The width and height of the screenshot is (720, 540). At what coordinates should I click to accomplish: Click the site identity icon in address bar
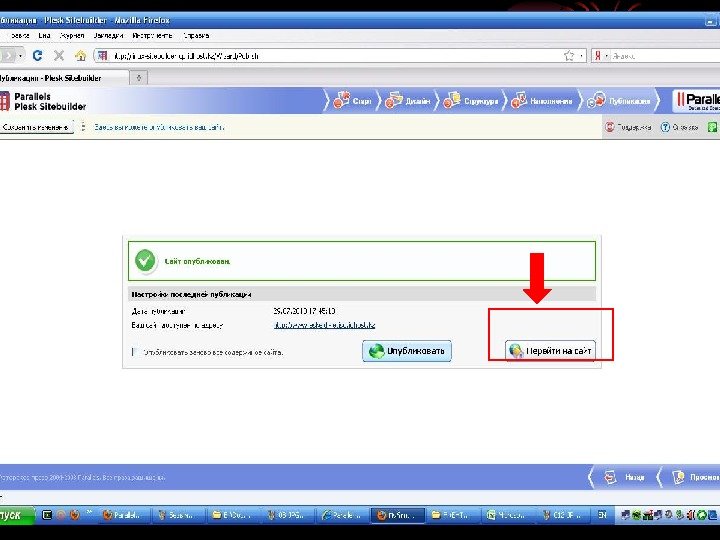click(x=103, y=56)
